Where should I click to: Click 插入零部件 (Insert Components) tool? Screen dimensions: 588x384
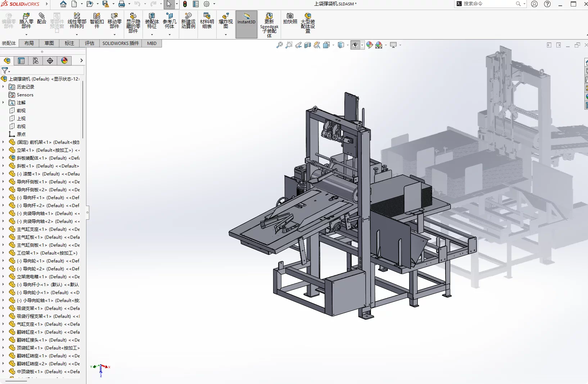point(26,21)
